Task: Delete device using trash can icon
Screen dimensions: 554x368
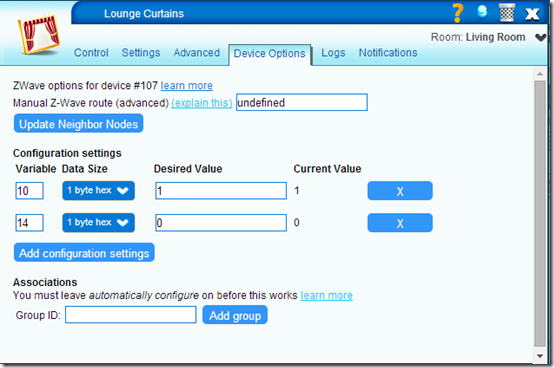Action: click(x=507, y=13)
